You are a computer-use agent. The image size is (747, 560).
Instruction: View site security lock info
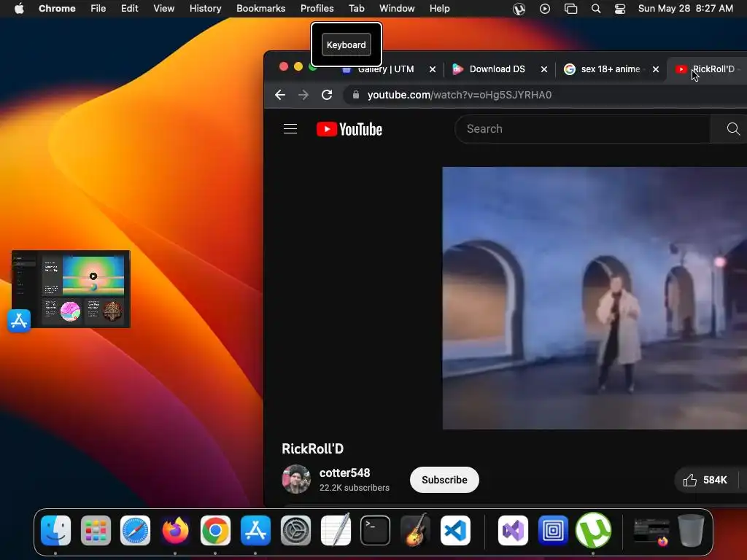(355, 95)
